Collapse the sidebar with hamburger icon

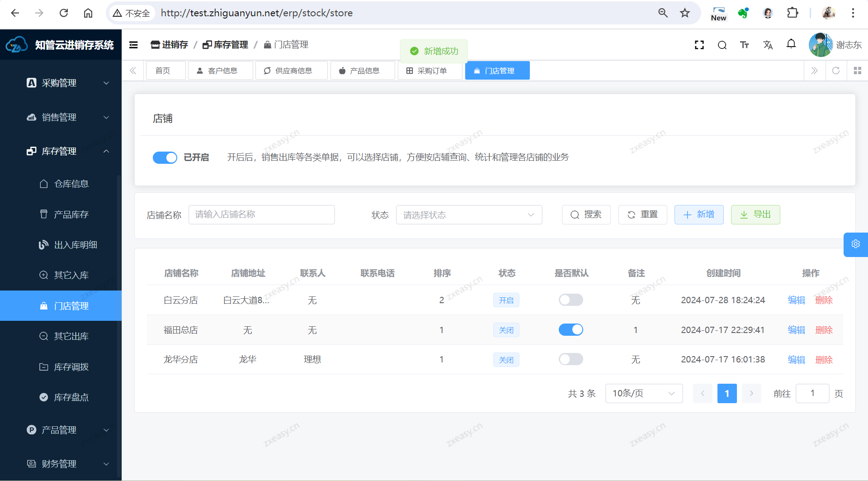tap(133, 45)
